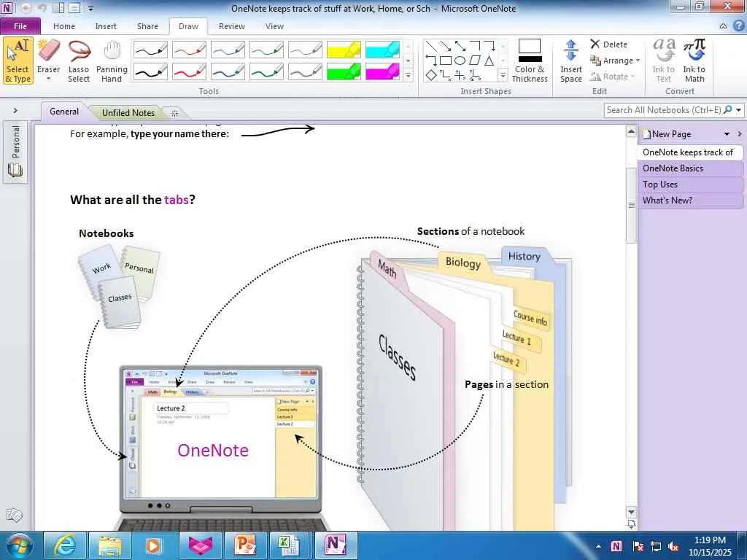Choose the yellow highlighter
747x560 pixels.
point(344,50)
